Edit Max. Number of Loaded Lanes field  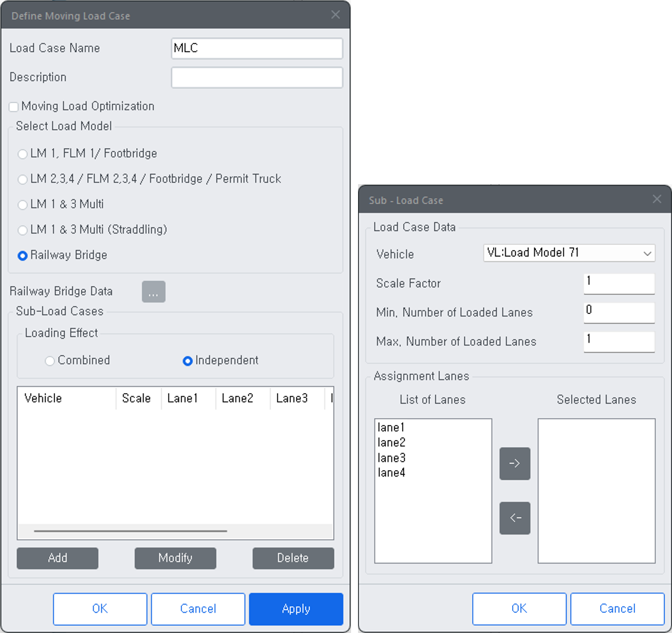coord(619,342)
